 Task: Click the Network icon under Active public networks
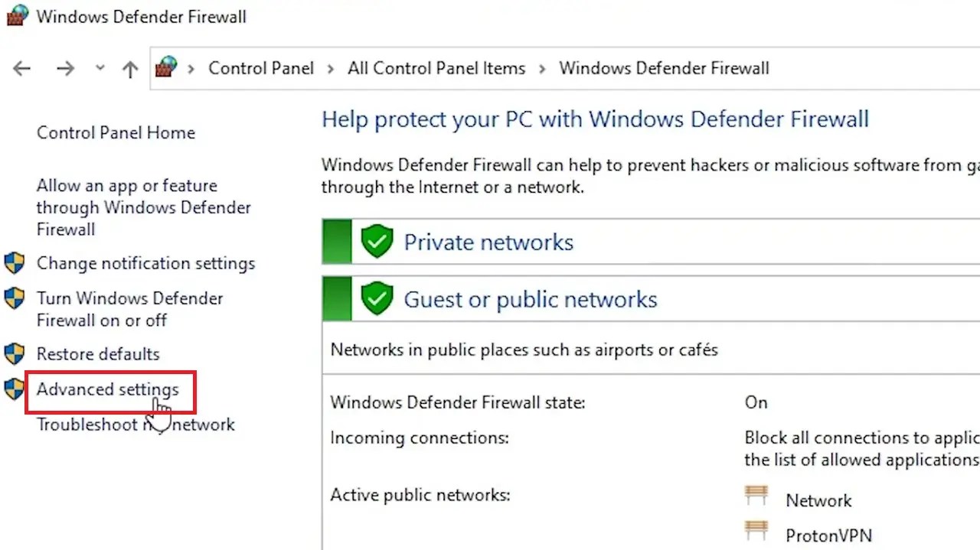756,496
